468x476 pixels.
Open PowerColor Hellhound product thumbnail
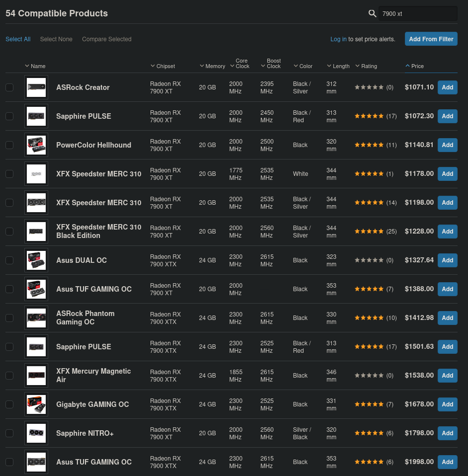pyautogui.click(x=36, y=145)
